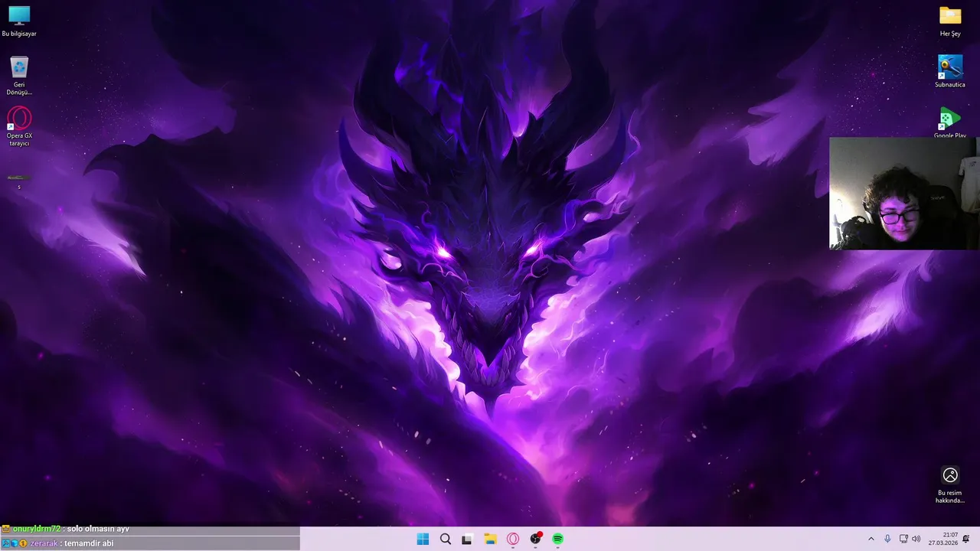Click chat username onuryldrm72
The height and width of the screenshot is (551, 980).
coord(37,529)
